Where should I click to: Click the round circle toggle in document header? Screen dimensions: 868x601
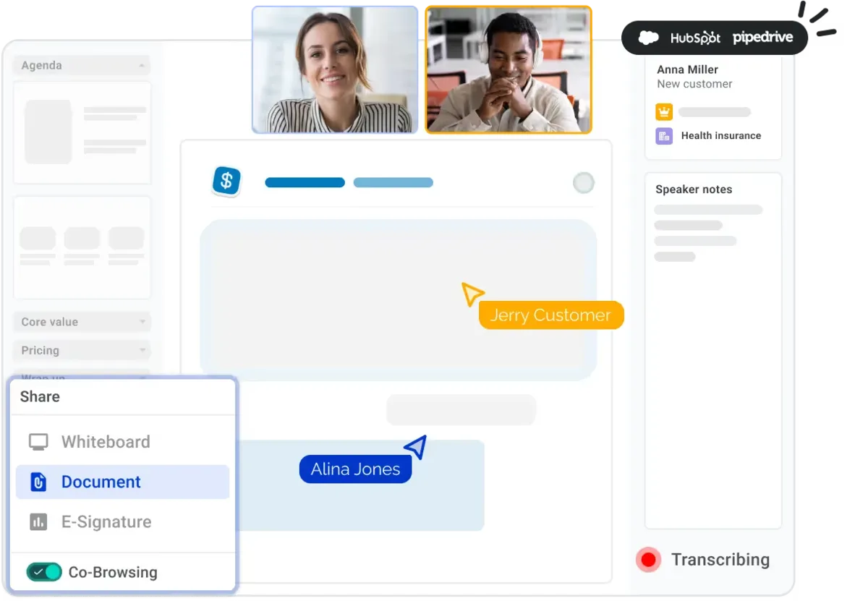pyautogui.click(x=584, y=182)
